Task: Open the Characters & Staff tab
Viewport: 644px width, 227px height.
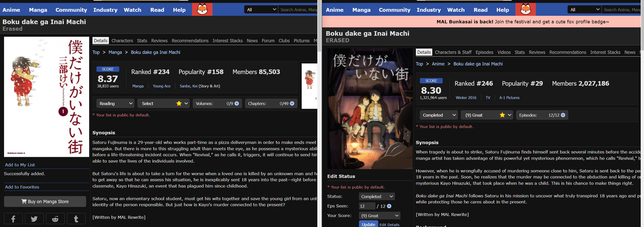Action: pos(453,52)
